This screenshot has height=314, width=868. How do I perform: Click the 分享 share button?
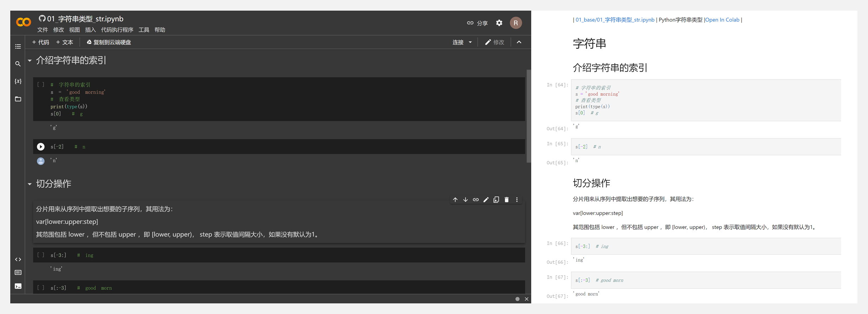(x=477, y=23)
